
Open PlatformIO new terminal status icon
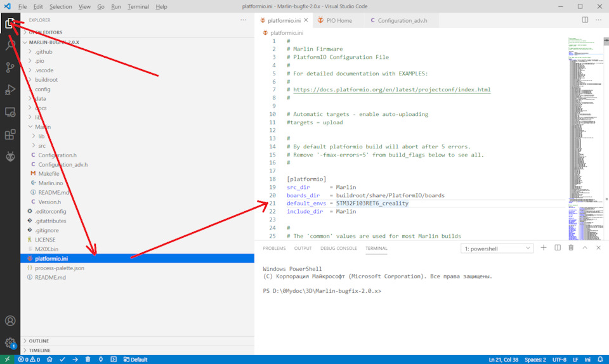[x=114, y=360]
